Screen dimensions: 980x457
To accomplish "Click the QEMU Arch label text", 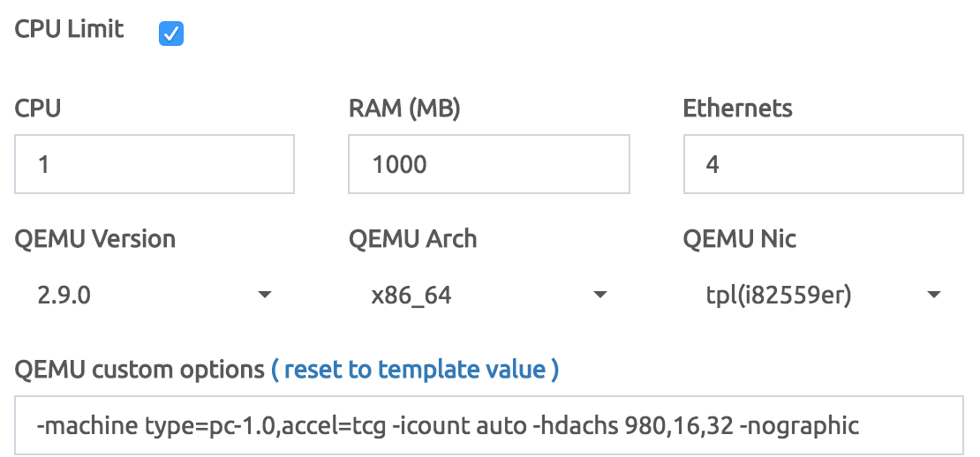I will pyautogui.click(x=412, y=239).
